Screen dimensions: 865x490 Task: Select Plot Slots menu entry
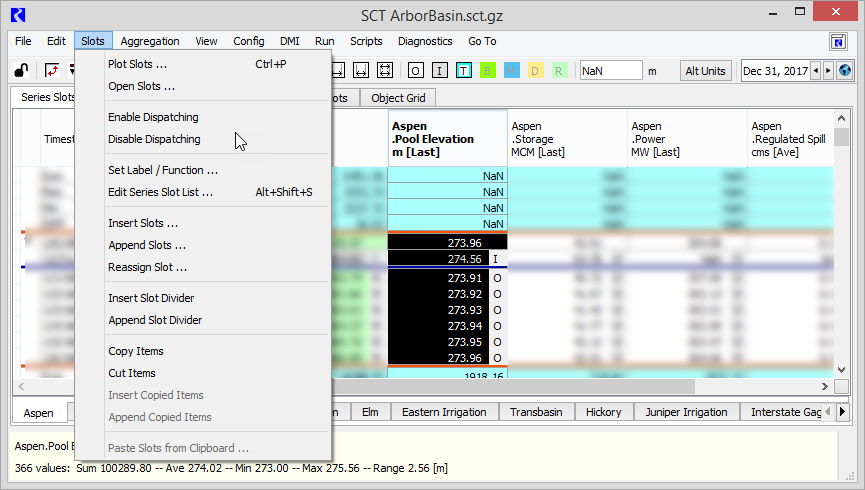(x=137, y=64)
